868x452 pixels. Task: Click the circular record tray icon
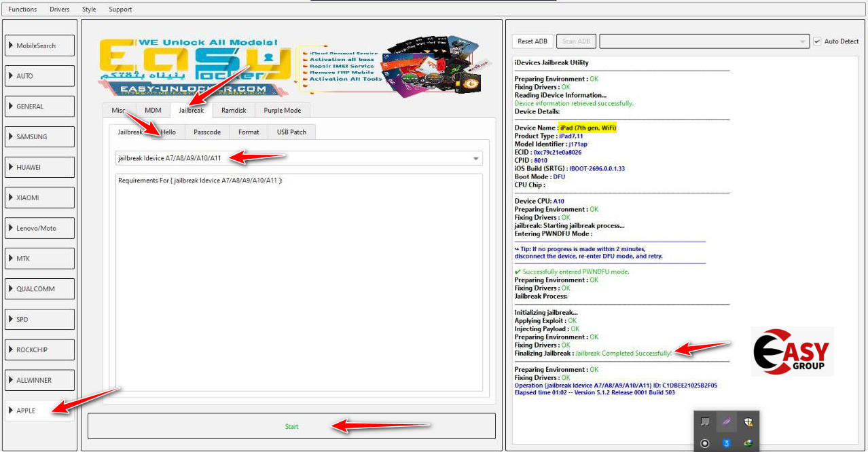tap(705, 443)
